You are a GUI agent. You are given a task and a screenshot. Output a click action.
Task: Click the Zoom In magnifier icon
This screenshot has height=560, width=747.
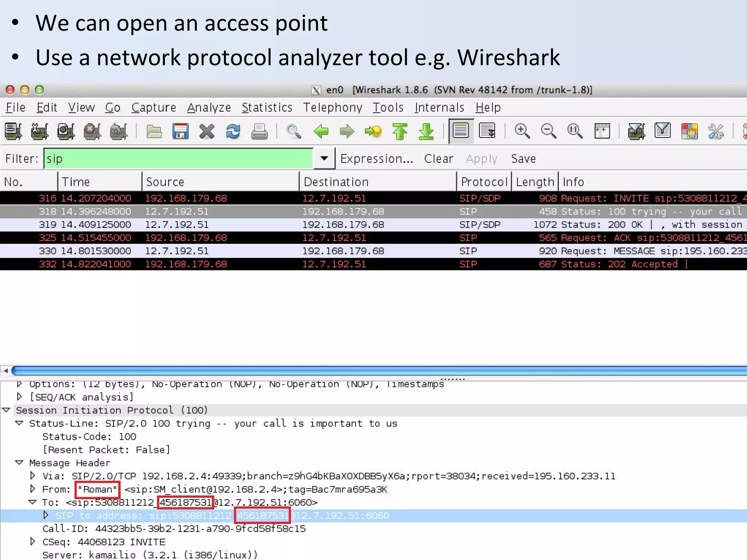point(522,131)
